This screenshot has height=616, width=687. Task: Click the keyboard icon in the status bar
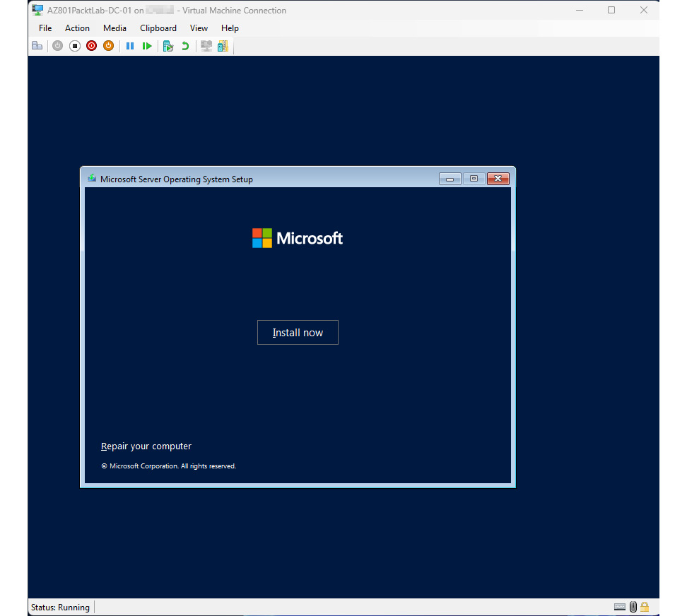pyautogui.click(x=620, y=607)
